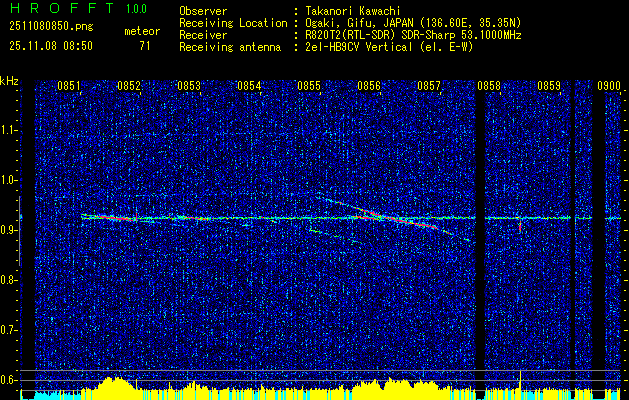Click the red echo below carrier near 0858
This screenshot has width=629, height=400.
click(x=520, y=227)
